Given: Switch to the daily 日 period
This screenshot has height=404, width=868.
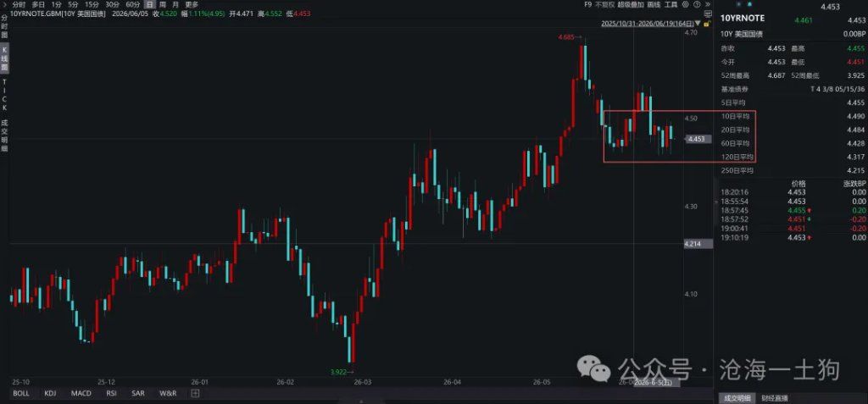Looking at the screenshot, I should click(147, 4).
